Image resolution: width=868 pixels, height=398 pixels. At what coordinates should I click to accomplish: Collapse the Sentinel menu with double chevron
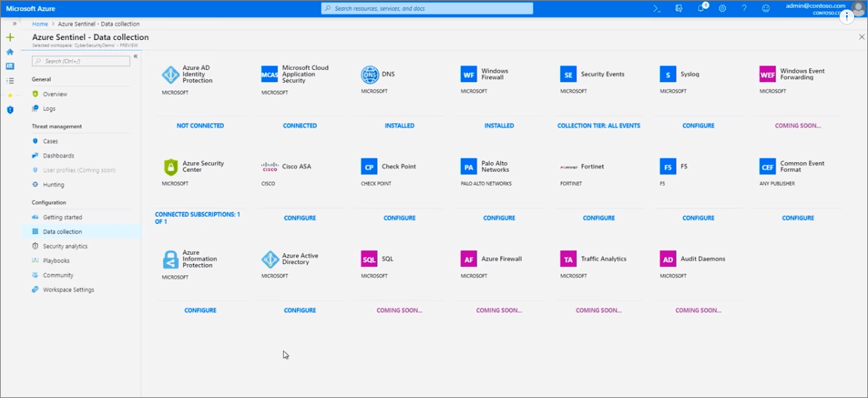pyautogui.click(x=135, y=56)
